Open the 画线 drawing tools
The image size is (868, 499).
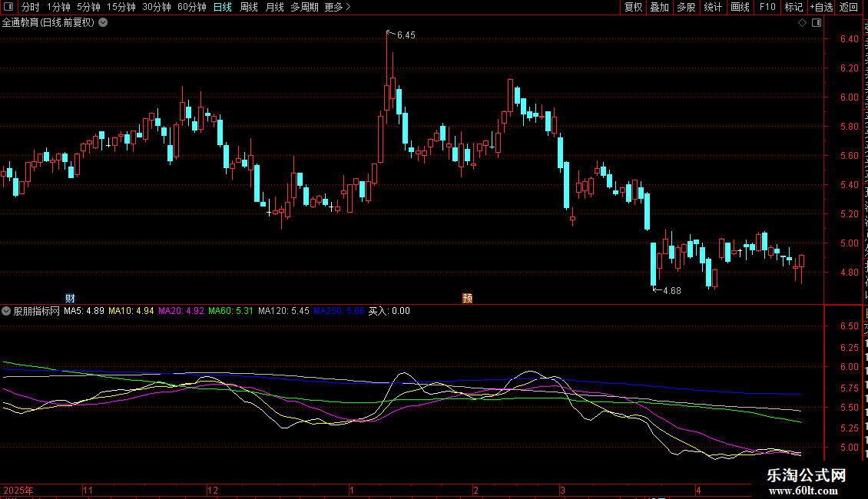(x=740, y=7)
